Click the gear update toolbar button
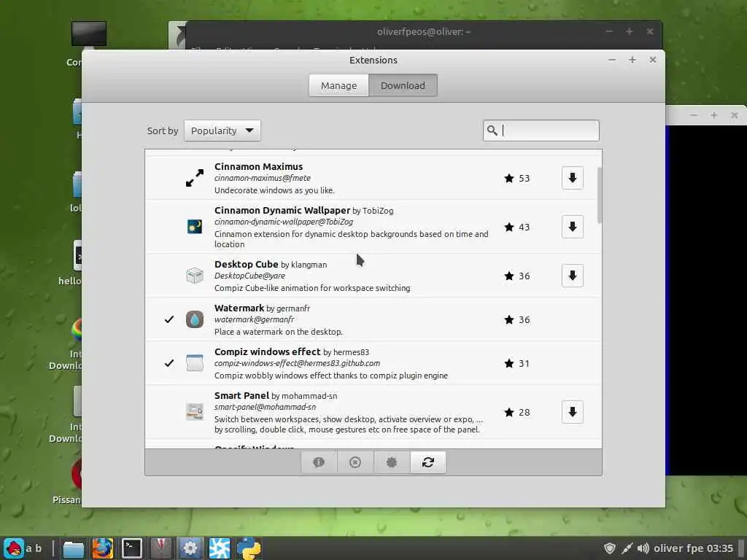The height and width of the screenshot is (560, 747). click(392, 462)
